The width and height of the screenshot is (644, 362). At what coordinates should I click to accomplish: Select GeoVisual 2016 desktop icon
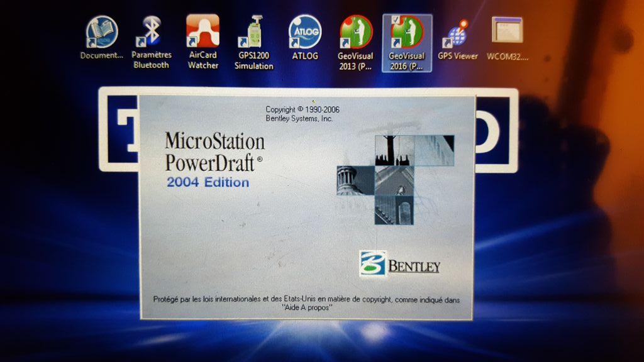point(407,43)
